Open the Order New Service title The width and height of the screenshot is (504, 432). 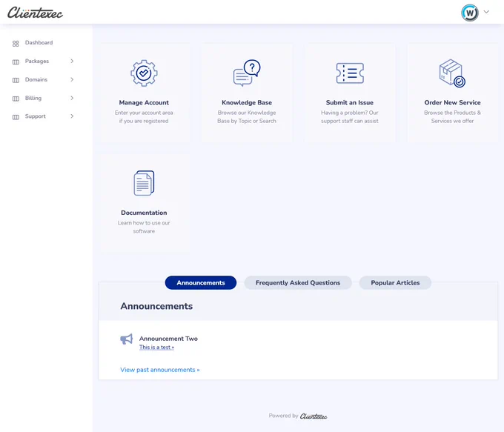click(x=452, y=102)
